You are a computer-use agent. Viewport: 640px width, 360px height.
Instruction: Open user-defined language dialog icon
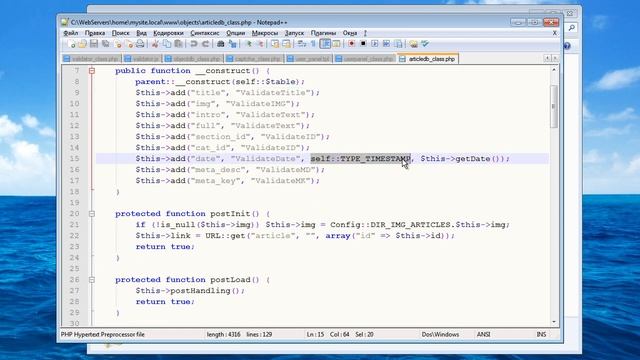336,44
